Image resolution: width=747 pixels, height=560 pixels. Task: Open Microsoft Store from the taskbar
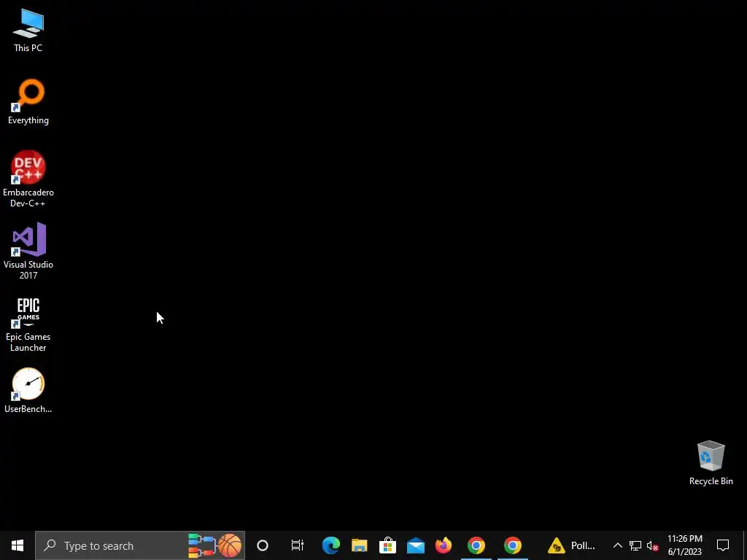tap(387, 545)
